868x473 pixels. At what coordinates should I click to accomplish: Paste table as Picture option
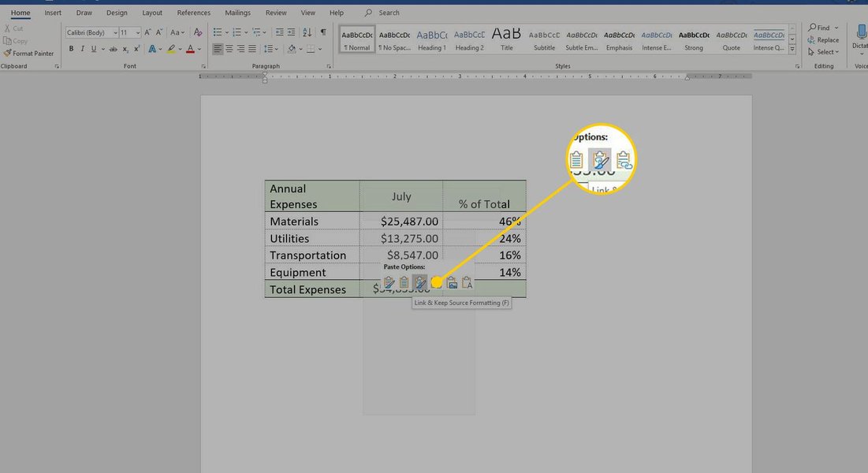tap(452, 283)
